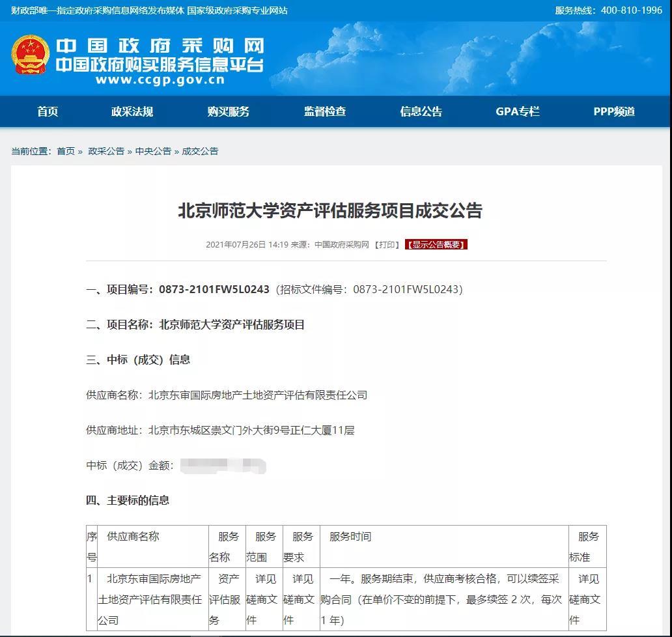Click the 中国政府采购网 site title
The width and height of the screenshot is (672, 637).
[x=160, y=46]
